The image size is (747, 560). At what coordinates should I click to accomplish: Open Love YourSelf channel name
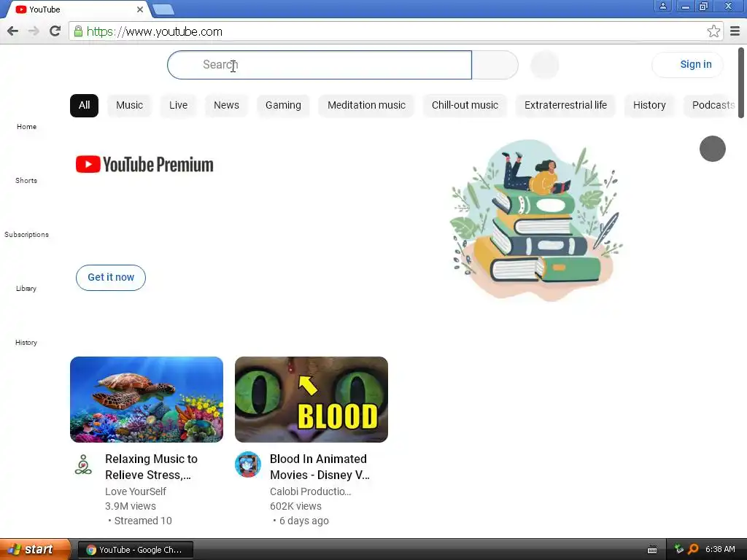135,491
